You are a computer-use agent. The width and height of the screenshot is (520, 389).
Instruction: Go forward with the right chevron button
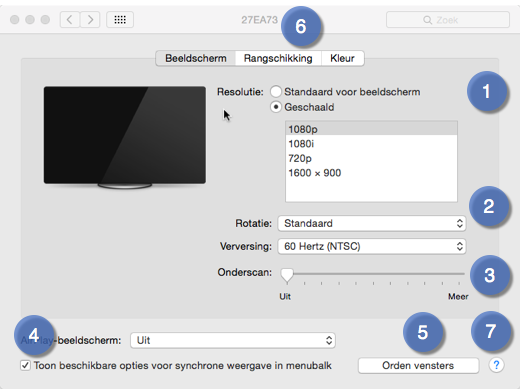[90, 20]
